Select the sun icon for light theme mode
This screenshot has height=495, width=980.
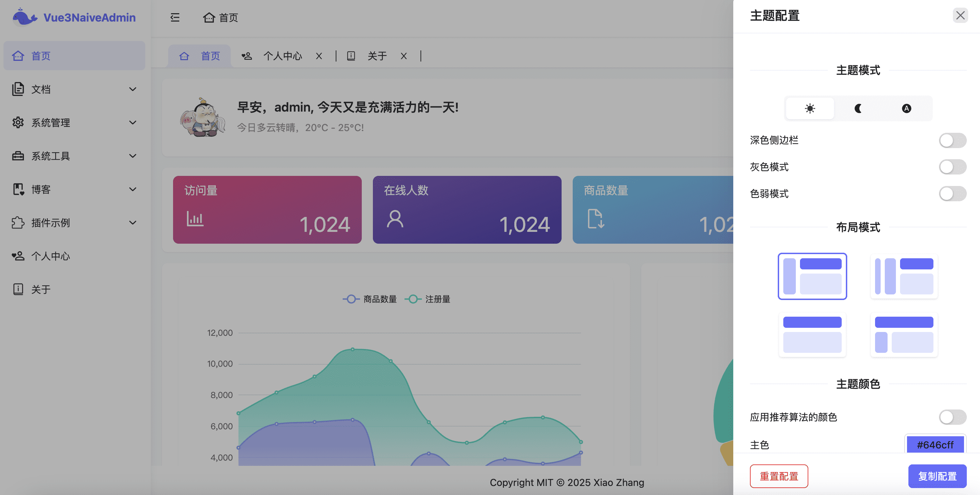[x=810, y=108]
